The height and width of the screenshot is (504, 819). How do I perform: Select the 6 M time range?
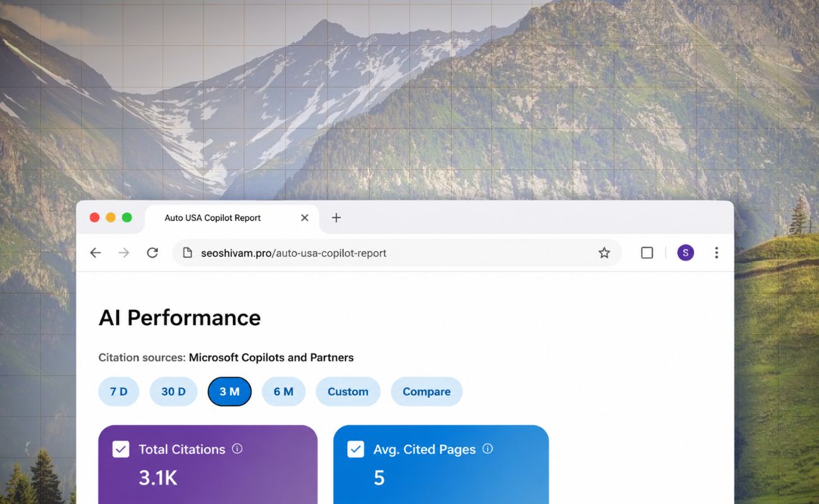pos(283,392)
